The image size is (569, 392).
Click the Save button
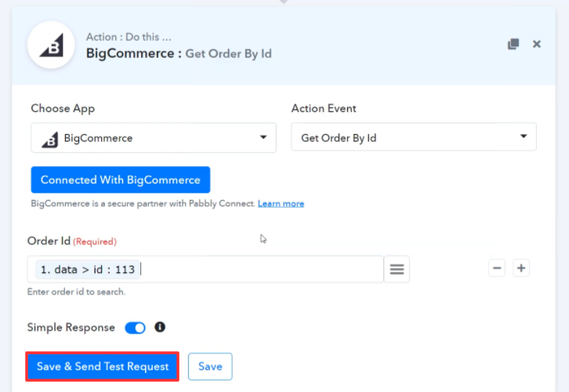[210, 367]
